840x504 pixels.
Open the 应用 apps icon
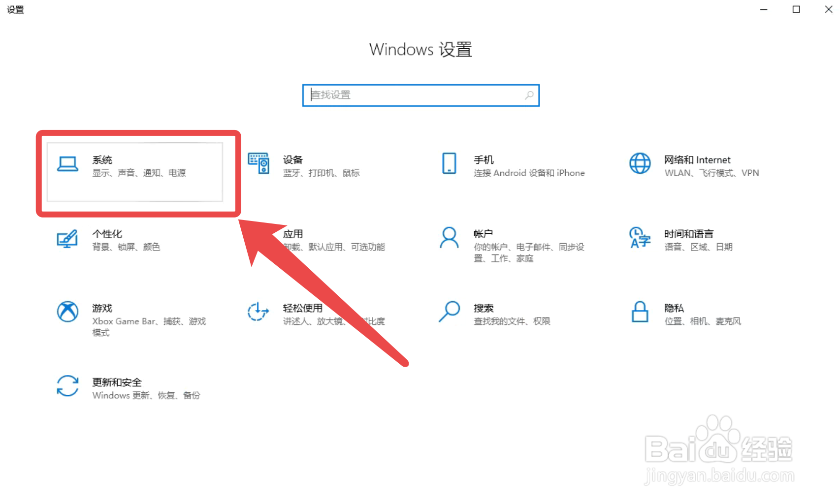[x=258, y=239]
